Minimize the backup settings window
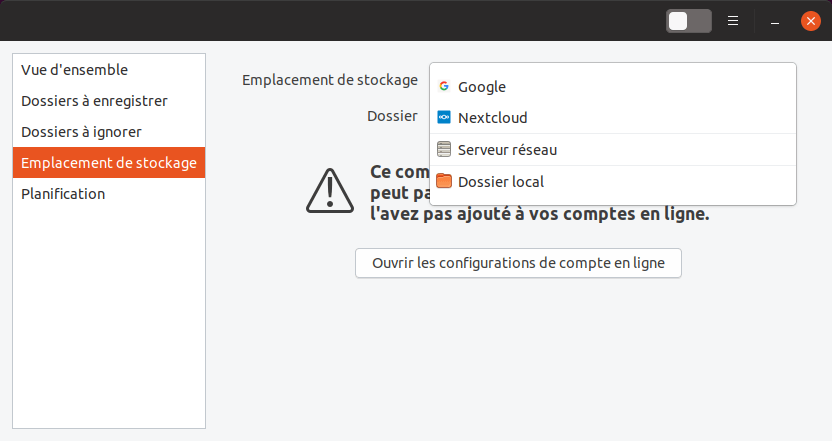 click(775, 20)
